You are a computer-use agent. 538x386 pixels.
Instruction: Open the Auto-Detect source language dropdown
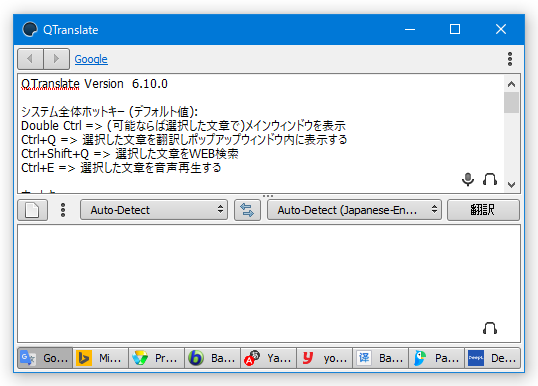[x=154, y=210]
